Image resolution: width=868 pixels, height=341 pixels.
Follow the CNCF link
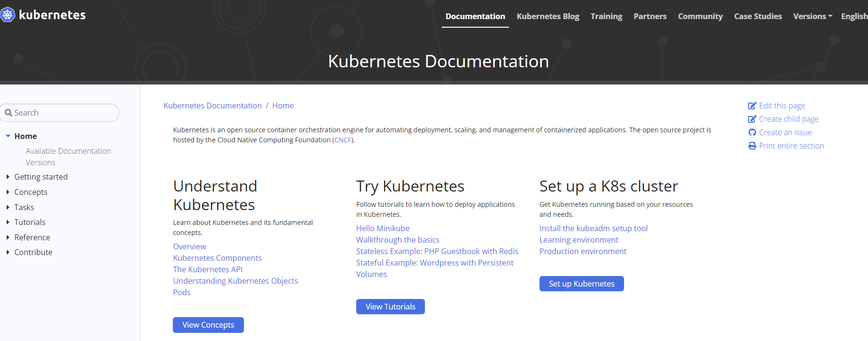pos(343,140)
